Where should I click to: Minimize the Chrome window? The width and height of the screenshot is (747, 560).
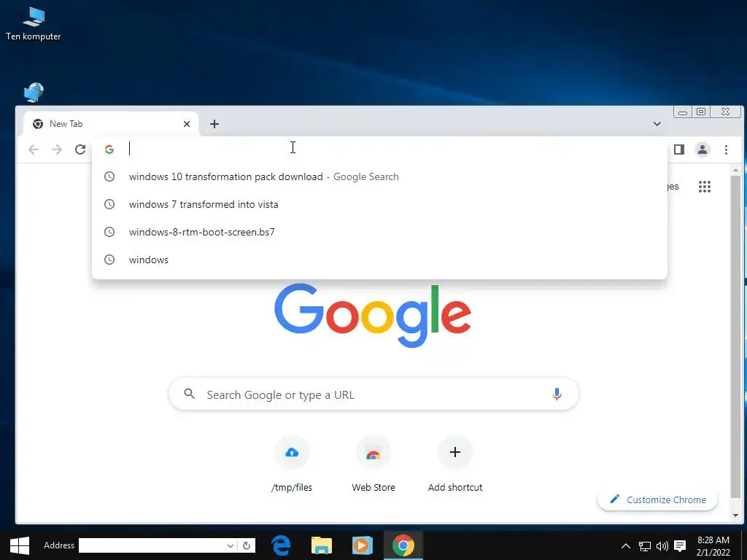coord(683,112)
